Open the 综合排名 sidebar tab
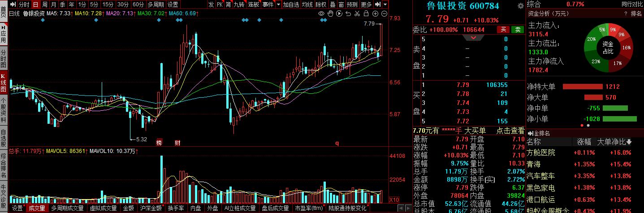This screenshot has width=644, height=213. click(4, 165)
